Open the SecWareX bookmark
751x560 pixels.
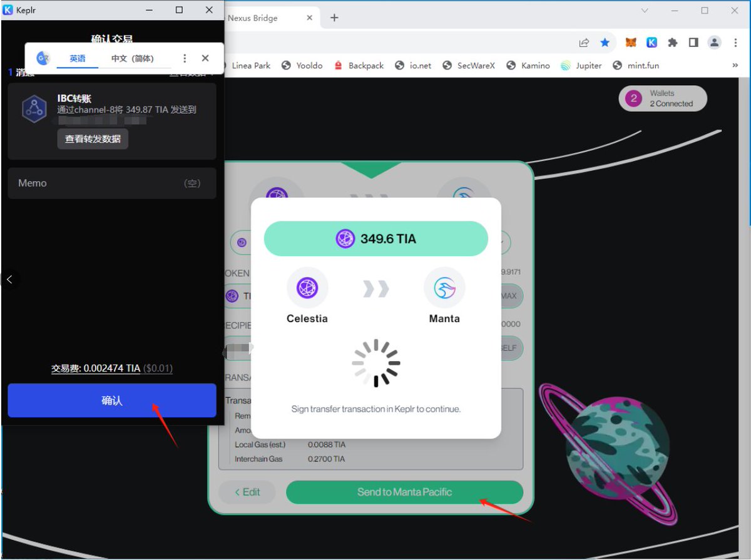click(x=468, y=65)
